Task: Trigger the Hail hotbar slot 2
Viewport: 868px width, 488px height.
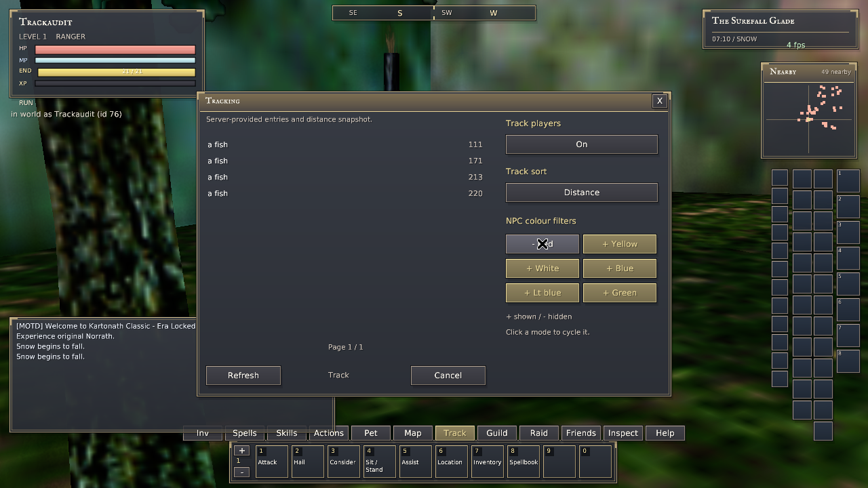Action: point(309,462)
